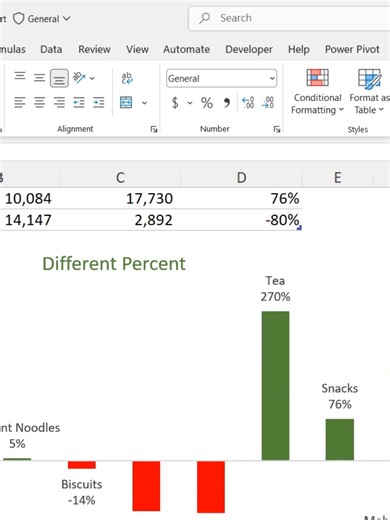This screenshot has width=390, height=520.
Task: Open the Help tab
Action: coord(299,49)
